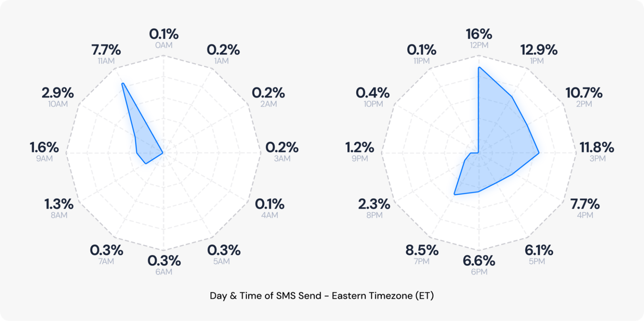Click the 11AM hour label
Viewport: 644px width, 321px height.
(x=106, y=61)
